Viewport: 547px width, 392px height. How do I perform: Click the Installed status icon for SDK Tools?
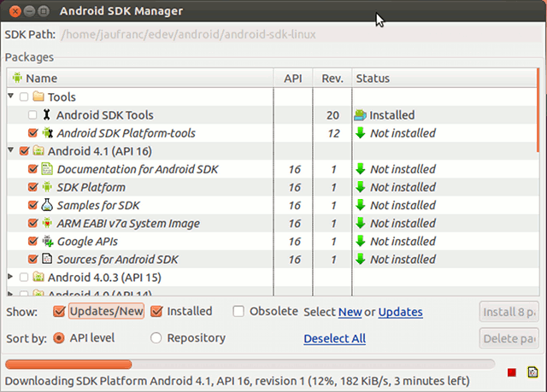360,114
